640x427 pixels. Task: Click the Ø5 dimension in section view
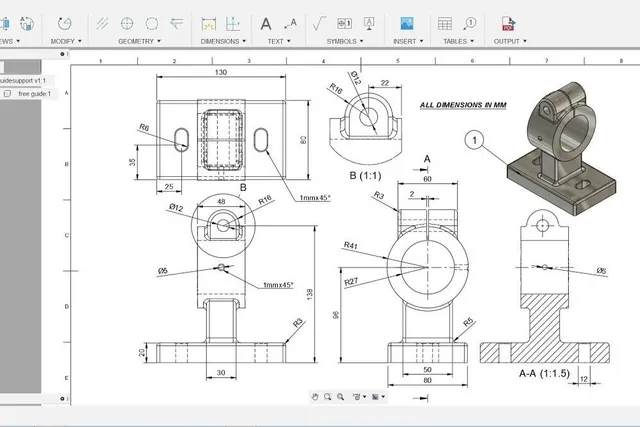(x=601, y=271)
